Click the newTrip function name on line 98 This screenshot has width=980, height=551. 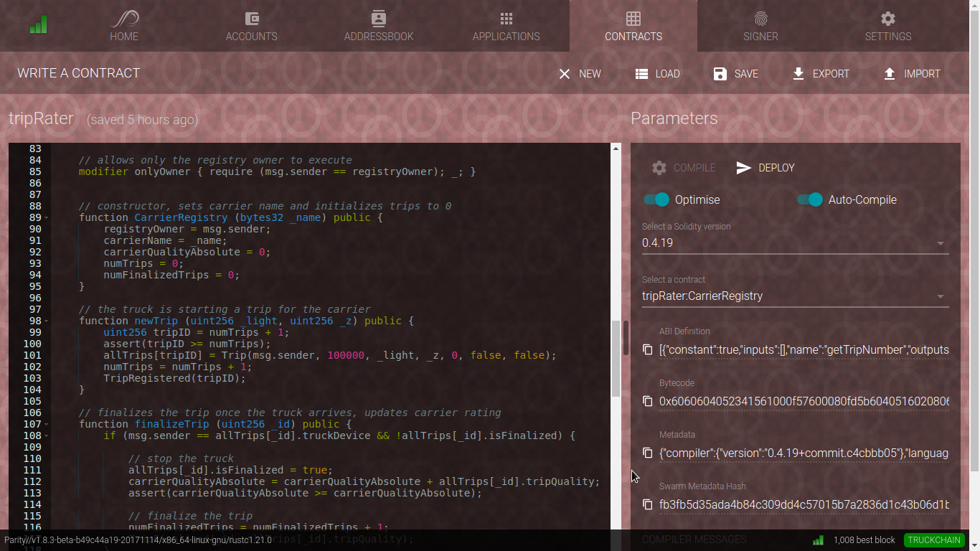pos(156,321)
